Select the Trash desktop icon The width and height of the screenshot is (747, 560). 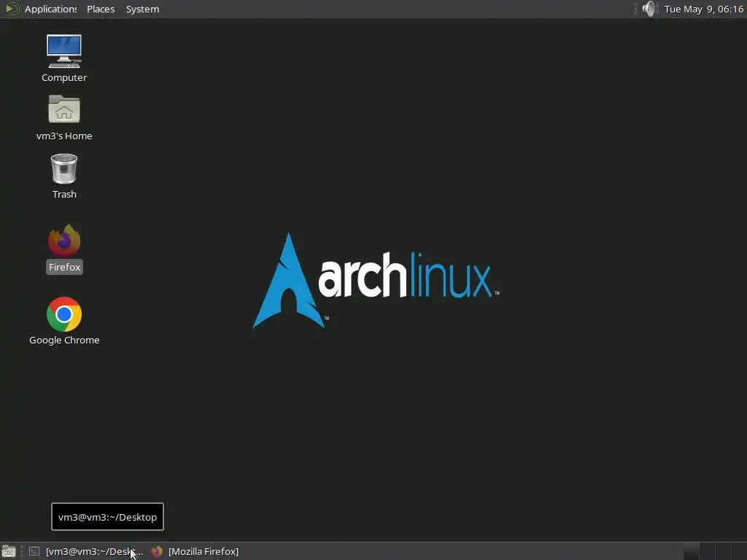point(64,176)
